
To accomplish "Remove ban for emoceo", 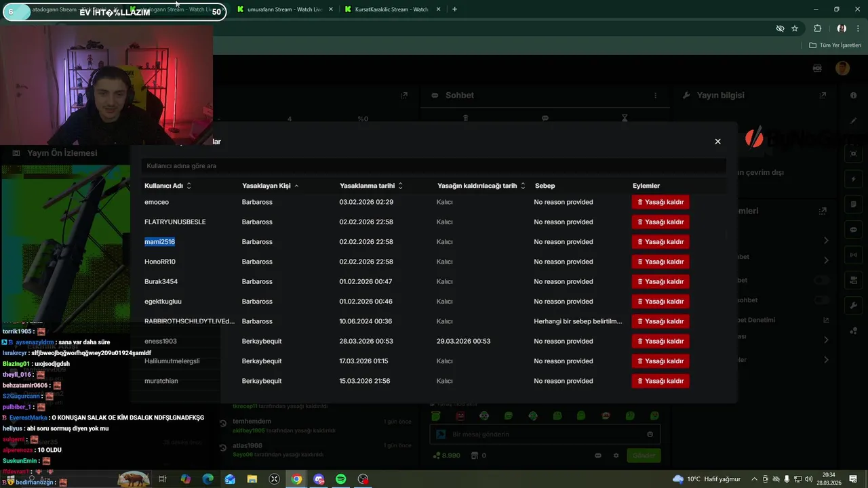I will 660,202.
